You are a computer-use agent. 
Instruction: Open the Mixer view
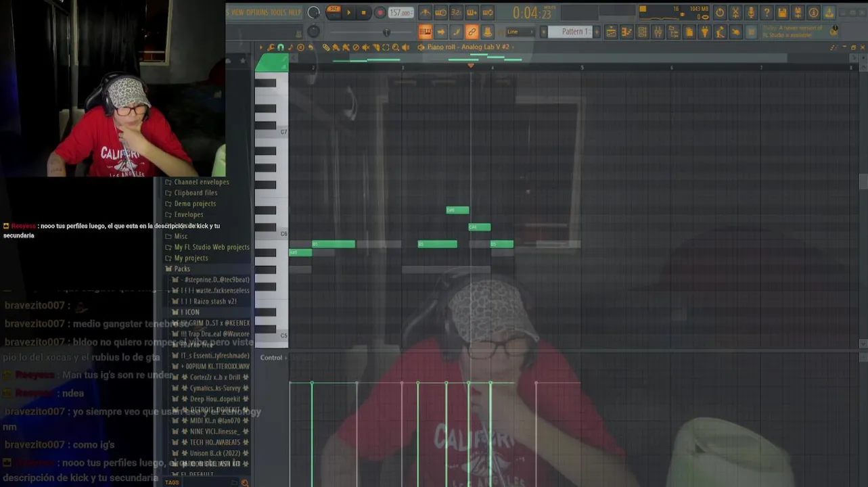tap(658, 32)
